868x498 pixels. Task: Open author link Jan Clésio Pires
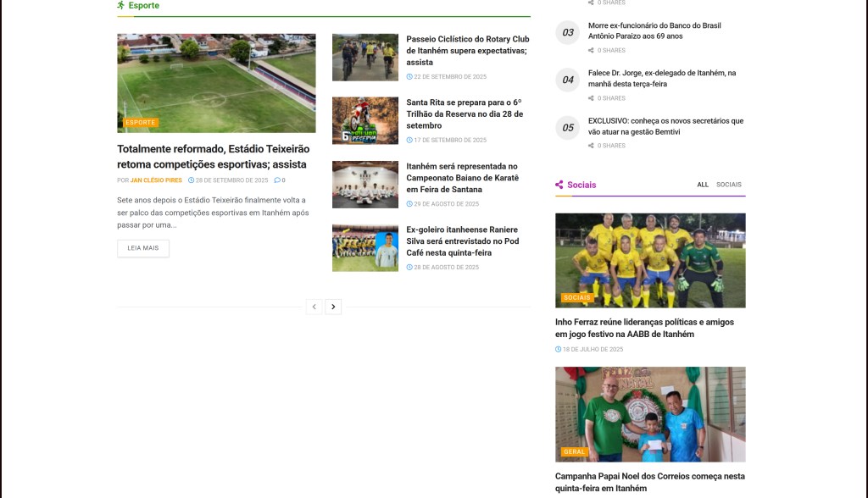coord(156,180)
